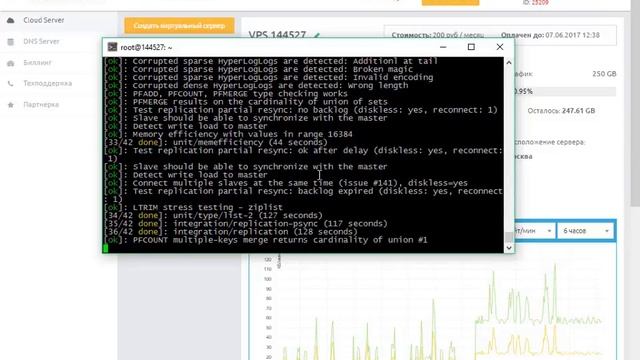Click the create virtual server button
Image resolution: width=640 pixels, height=360 pixels.
179,25
